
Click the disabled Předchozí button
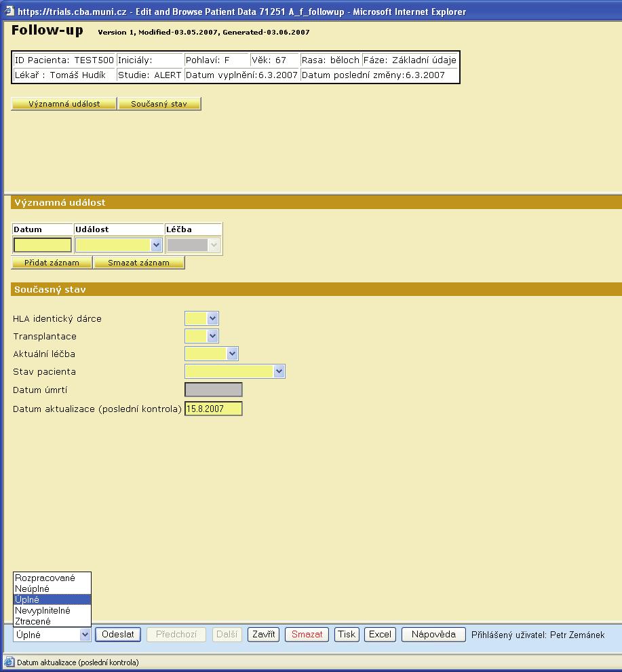tap(176, 634)
